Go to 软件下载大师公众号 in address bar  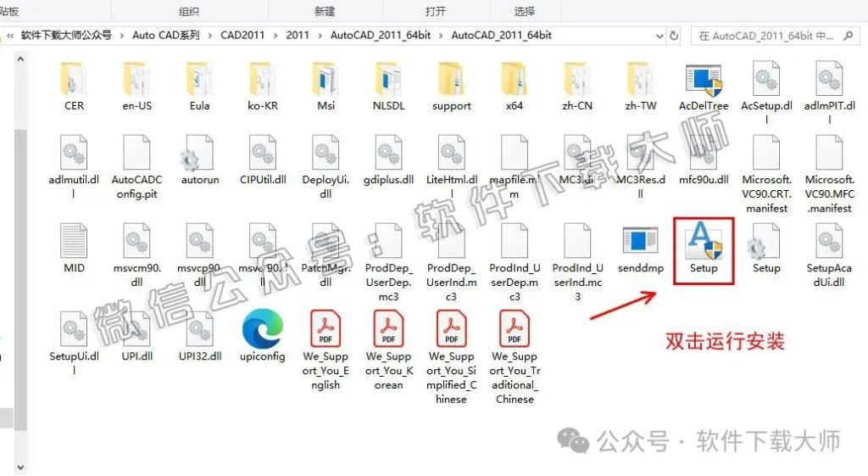tap(66, 36)
